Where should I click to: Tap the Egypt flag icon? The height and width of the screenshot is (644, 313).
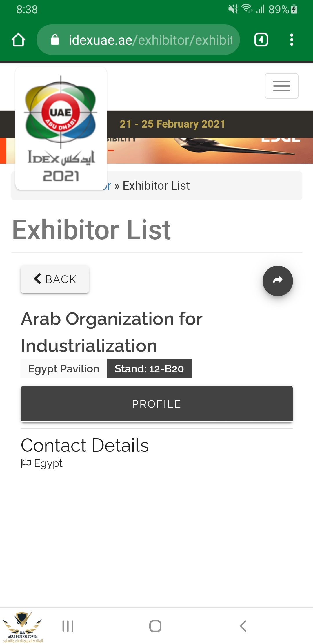click(26, 463)
